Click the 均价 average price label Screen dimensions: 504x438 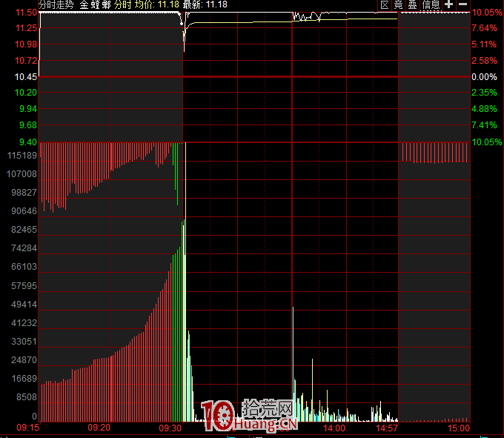tap(144, 4)
